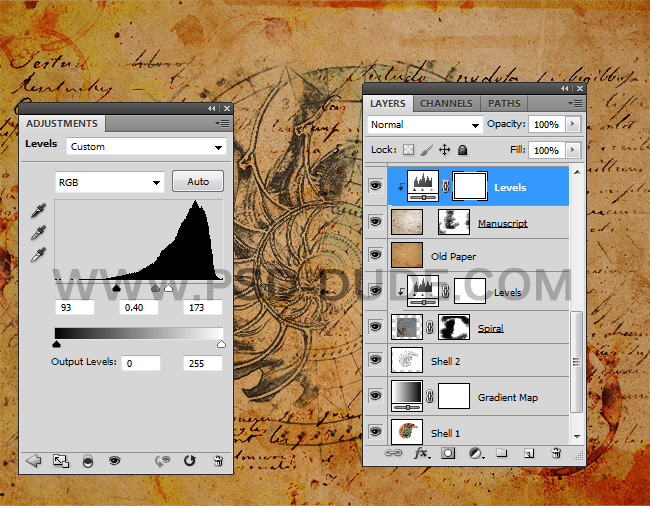This screenshot has width=650, height=506.
Task: Hide the top Levels layer
Action: pos(375,186)
